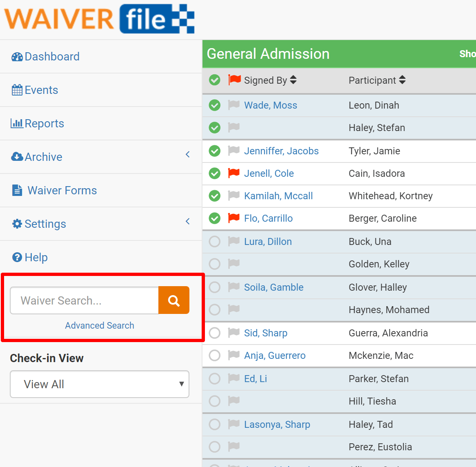Collapse the Settings section chevron
476x467 pixels.
(x=187, y=221)
